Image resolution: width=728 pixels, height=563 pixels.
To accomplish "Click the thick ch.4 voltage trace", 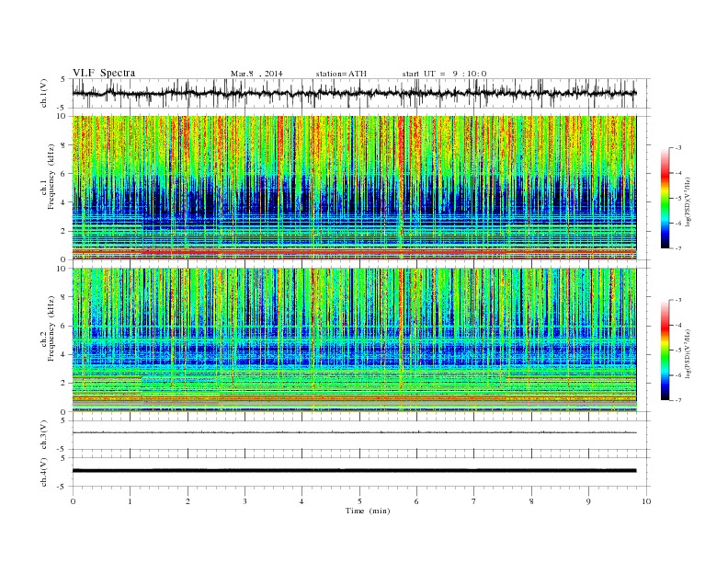I will (x=354, y=471).
